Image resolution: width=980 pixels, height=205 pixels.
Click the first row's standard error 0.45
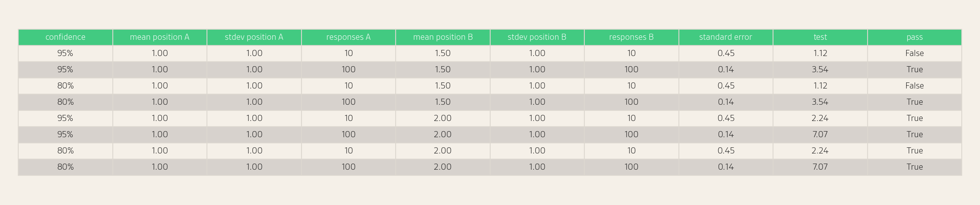click(726, 54)
